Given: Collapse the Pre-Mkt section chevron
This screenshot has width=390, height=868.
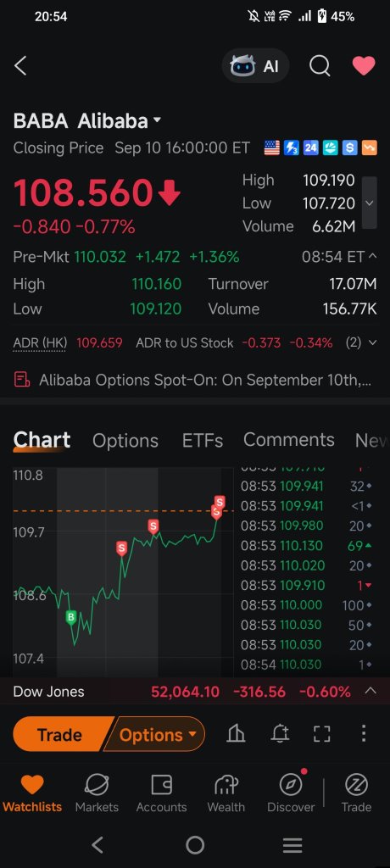Looking at the screenshot, I should [x=372, y=256].
